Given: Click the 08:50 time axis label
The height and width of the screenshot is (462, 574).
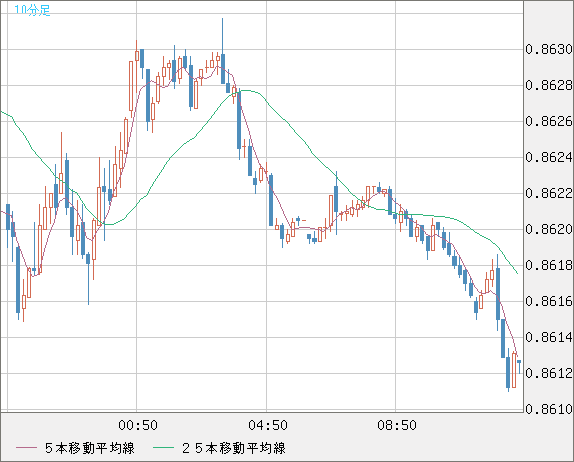Looking at the screenshot, I should click(x=397, y=425).
